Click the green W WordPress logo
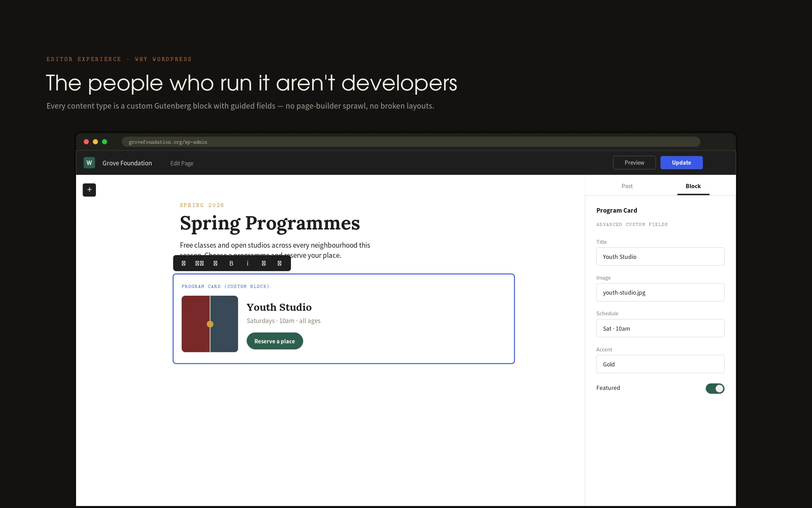This screenshot has width=812, height=508. pos(89,163)
